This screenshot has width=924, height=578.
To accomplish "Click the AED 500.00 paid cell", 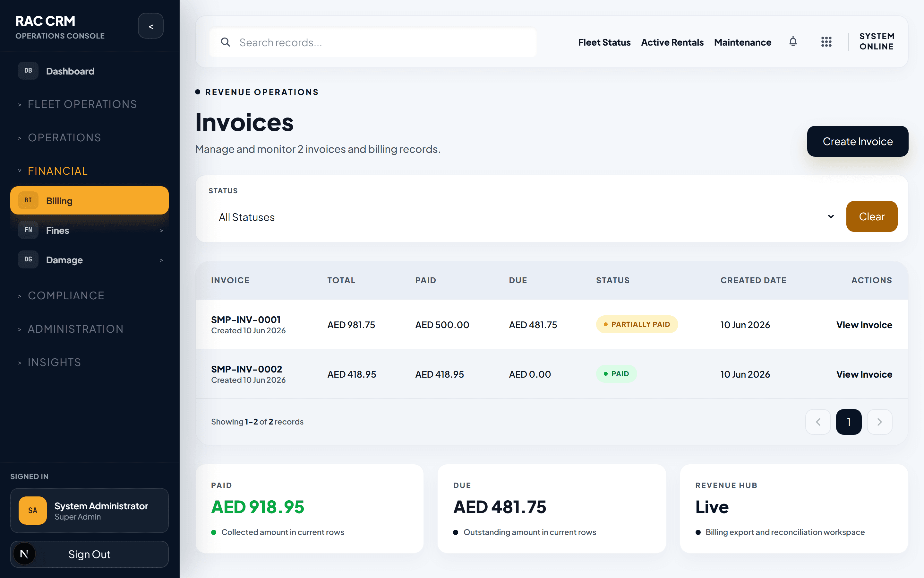I will (442, 325).
